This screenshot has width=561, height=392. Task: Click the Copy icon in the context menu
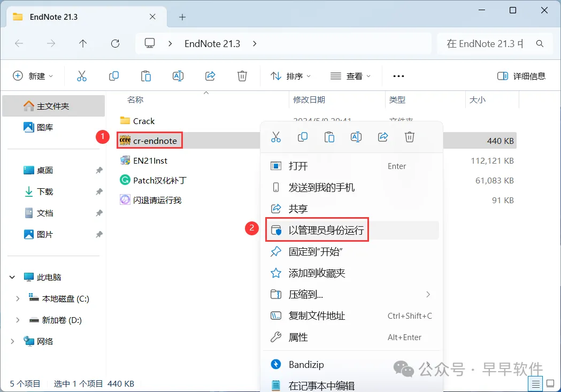click(303, 137)
